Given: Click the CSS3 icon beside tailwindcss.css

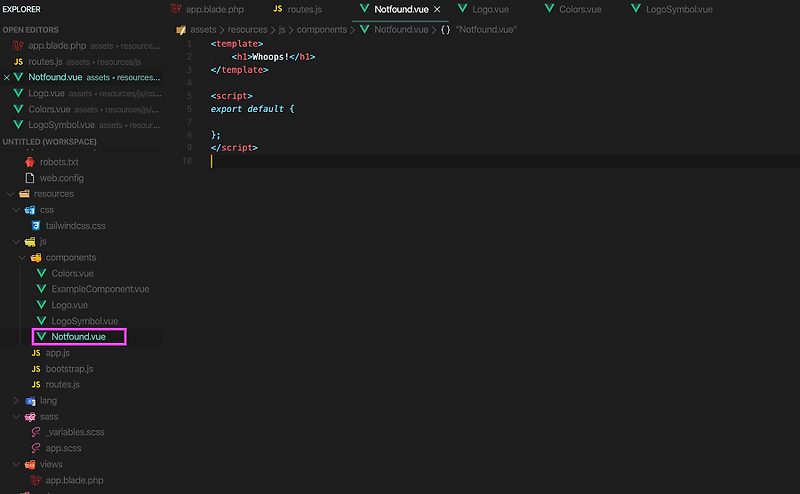Looking at the screenshot, I should (x=36, y=226).
